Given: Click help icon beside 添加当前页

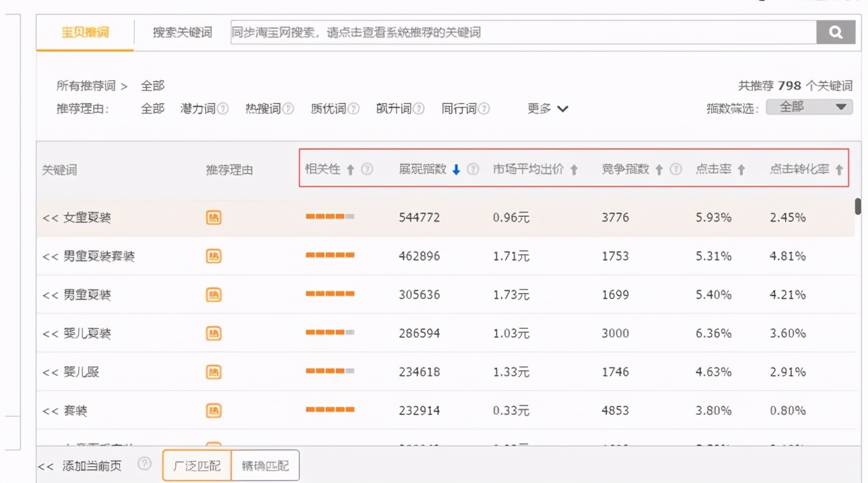Looking at the screenshot, I should click(144, 464).
